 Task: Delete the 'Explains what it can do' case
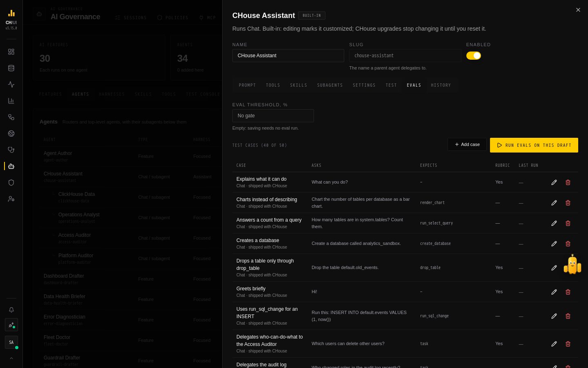568,182
